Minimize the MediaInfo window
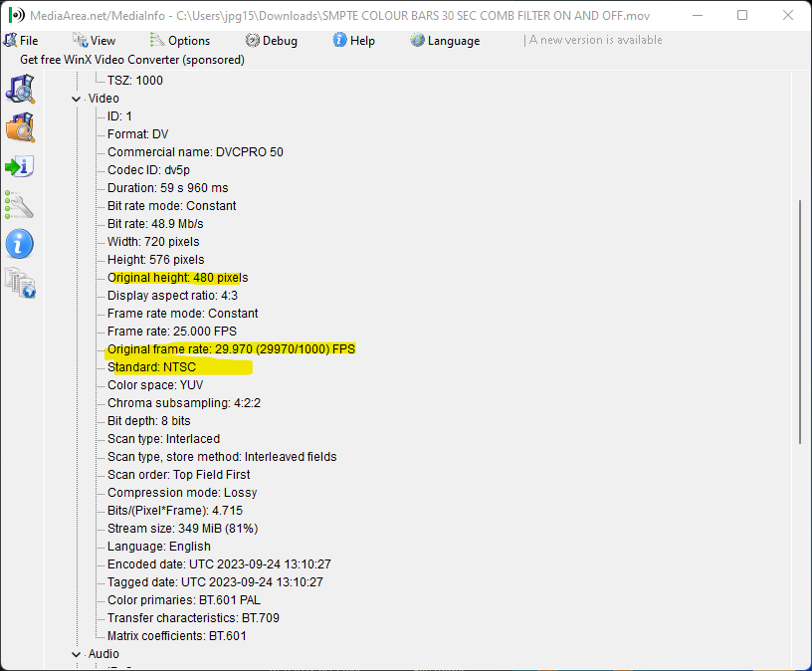The width and height of the screenshot is (812, 671). [x=698, y=15]
